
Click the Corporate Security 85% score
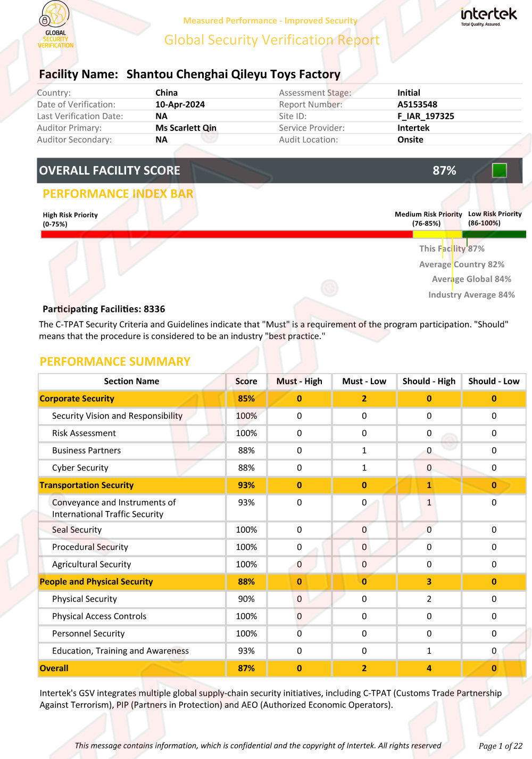246,399
